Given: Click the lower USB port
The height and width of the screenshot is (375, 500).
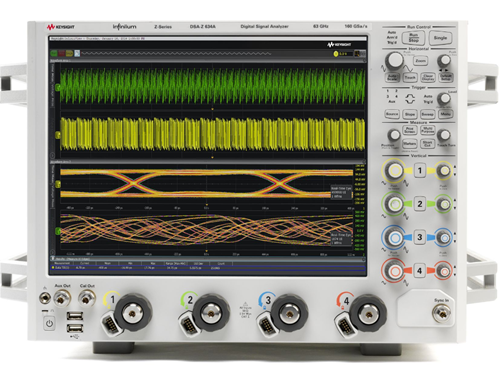Looking at the screenshot, I should [x=75, y=328].
